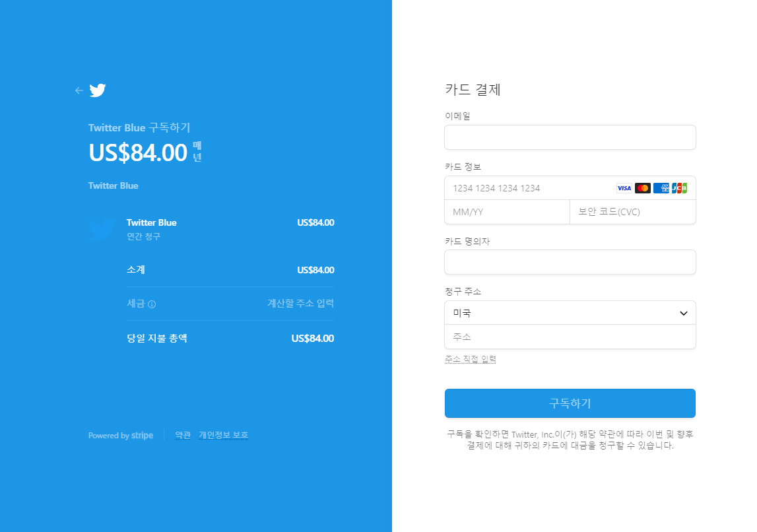The image size is (757, 532).
Task: Focus the email (이메일) input field
Action: point(570,137)
